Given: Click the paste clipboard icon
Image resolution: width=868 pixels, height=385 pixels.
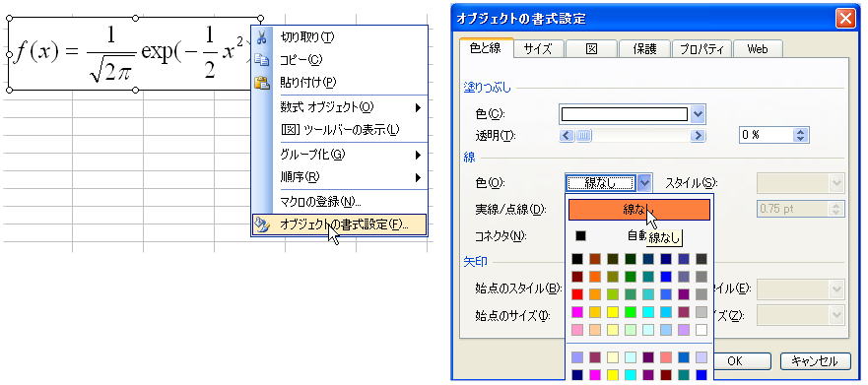Looking at the screenshot, I should (x=261, y=83).
